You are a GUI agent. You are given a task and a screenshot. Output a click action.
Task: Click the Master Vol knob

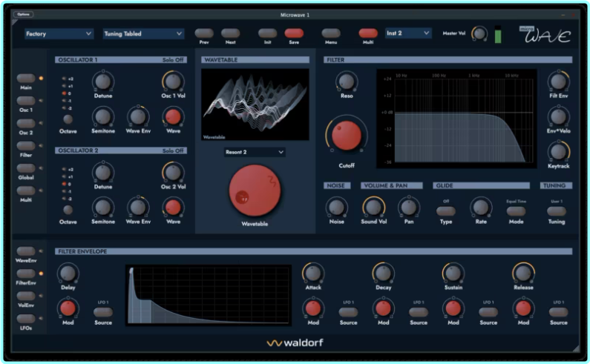[x=479, y=34]
